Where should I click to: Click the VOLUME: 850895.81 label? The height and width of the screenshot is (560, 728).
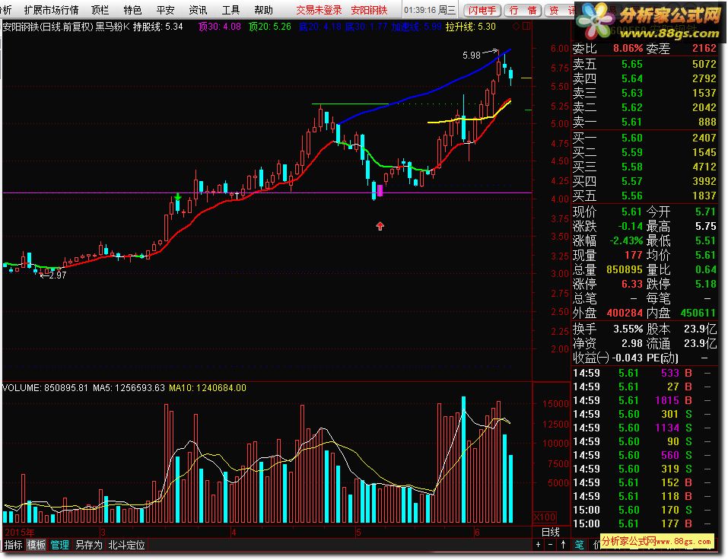tap(45, 388)
